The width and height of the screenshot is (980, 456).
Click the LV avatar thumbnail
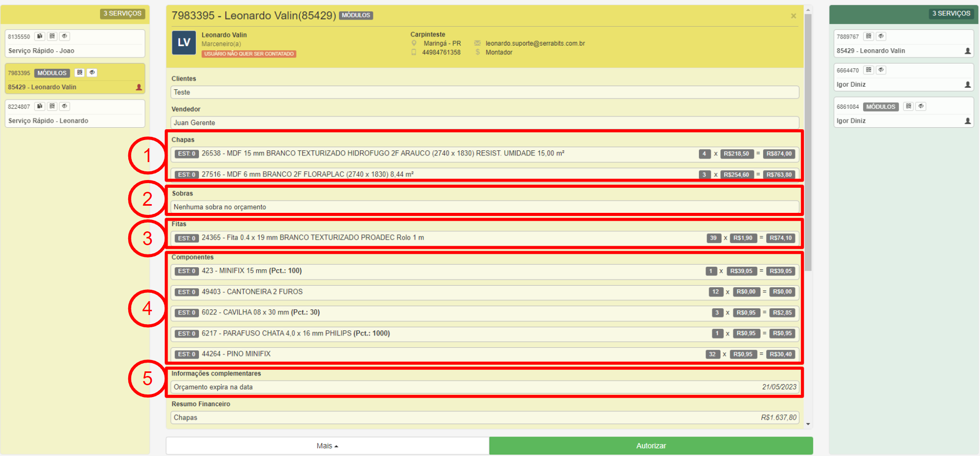(x=184, y=43)
